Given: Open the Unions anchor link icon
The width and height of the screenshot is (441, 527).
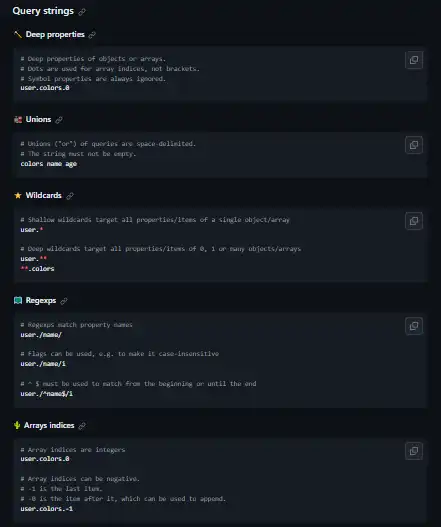Looking at the screenshot, I should (59, 120).
